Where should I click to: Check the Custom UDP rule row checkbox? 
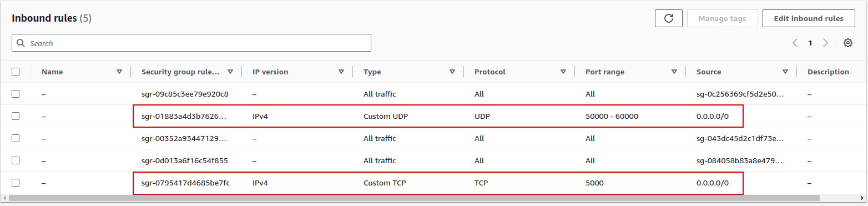16,116
